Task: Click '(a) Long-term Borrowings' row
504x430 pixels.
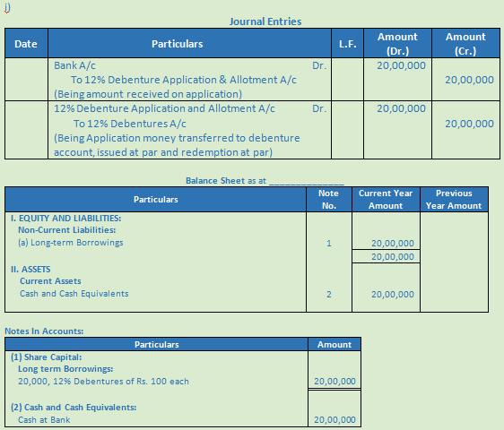Action: [70, 243]
